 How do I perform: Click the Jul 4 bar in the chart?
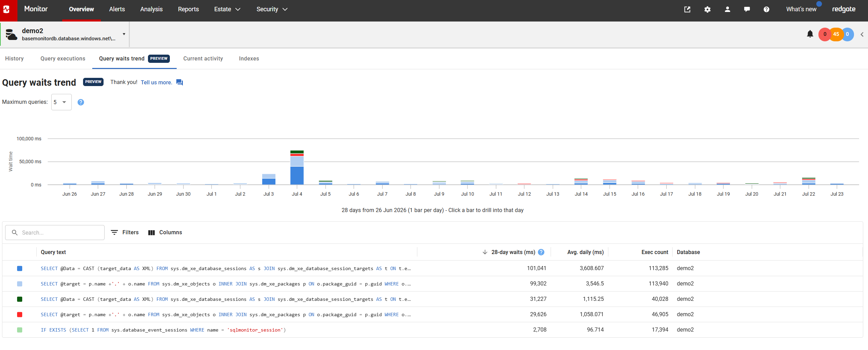tap(297, 167)
